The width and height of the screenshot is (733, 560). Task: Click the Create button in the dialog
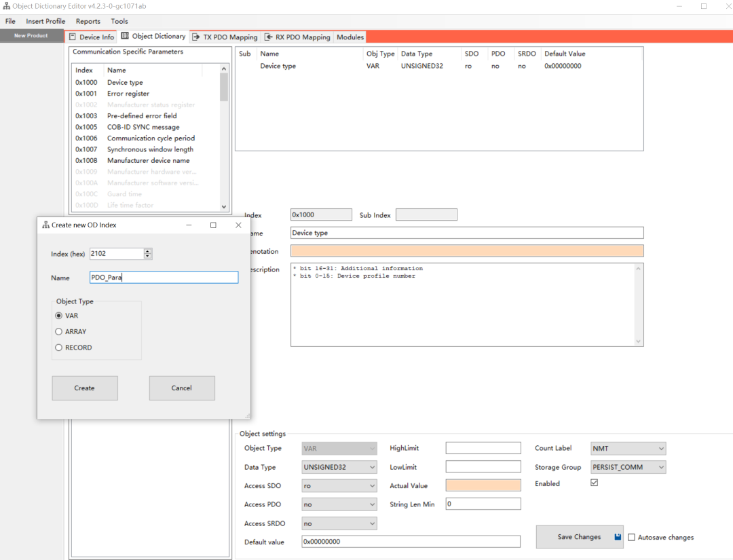pos(84,388)
